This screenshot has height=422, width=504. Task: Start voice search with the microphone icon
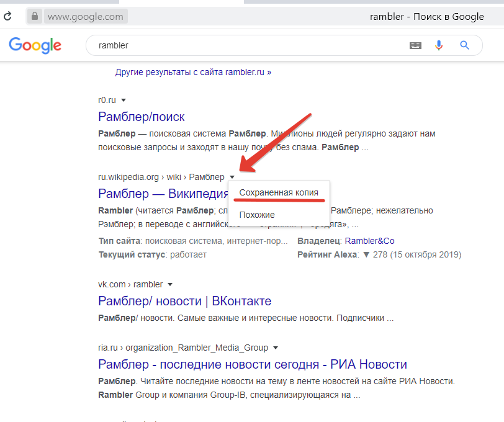pyautogui.click(x=439, y=45)
